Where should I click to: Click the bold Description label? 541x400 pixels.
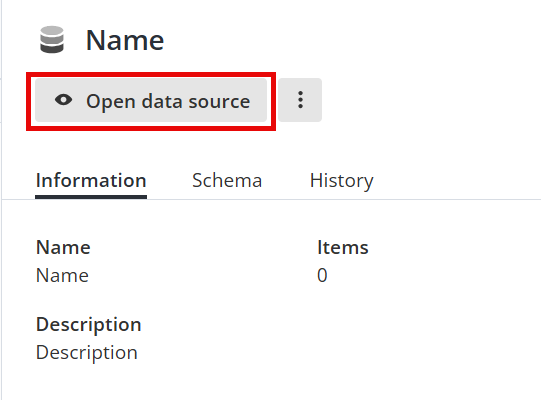89,325
